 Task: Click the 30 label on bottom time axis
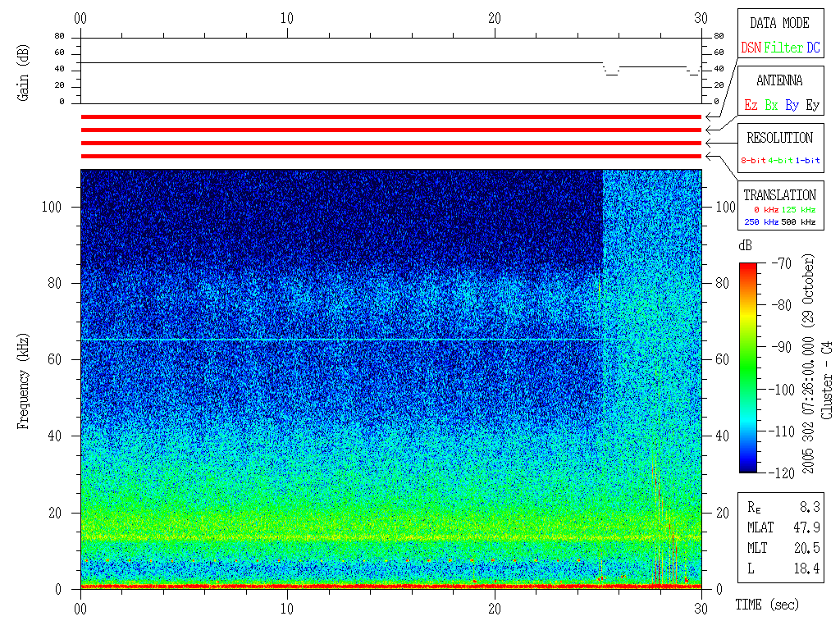(x=701, y=609)
